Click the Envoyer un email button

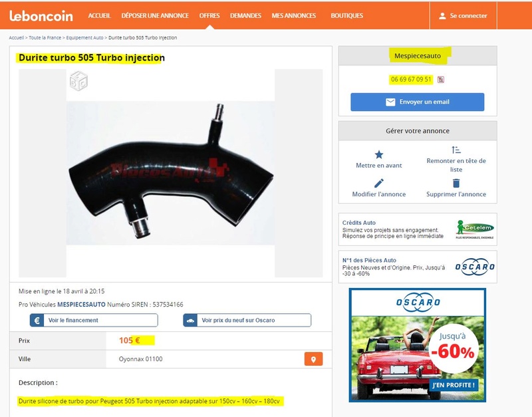coord(418,102)
